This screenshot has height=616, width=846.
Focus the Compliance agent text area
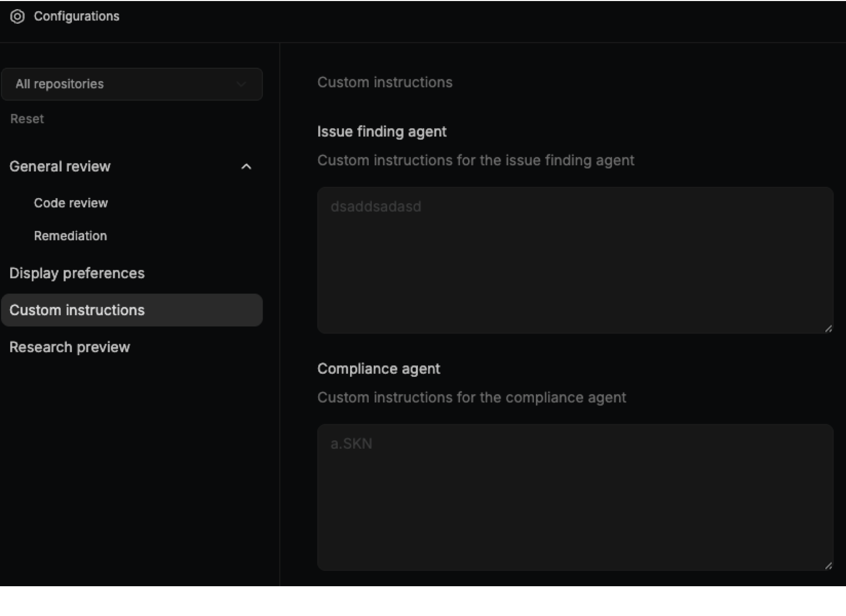(x=575, y=497)
